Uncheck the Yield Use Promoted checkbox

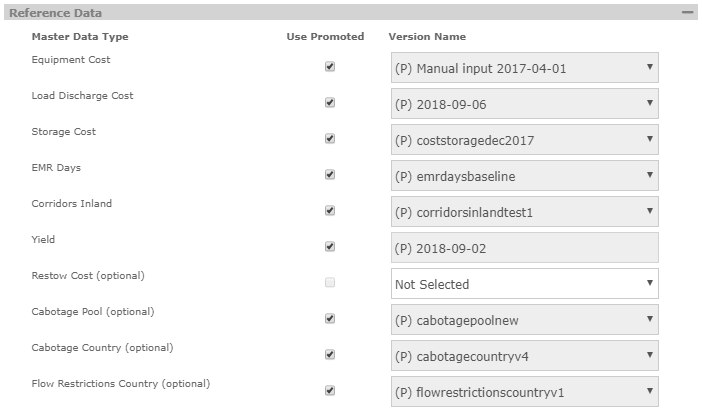pos(330,247)
